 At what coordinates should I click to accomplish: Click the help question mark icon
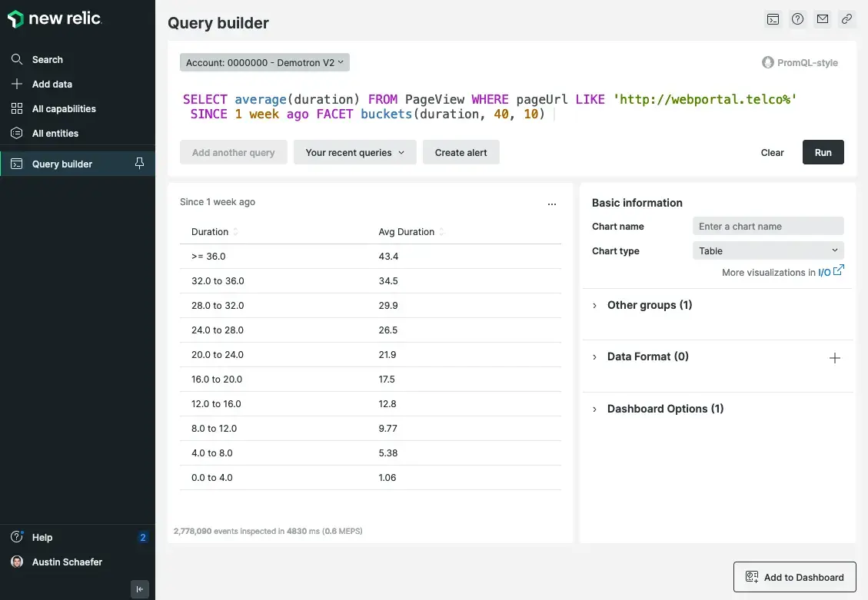(798, 20)
